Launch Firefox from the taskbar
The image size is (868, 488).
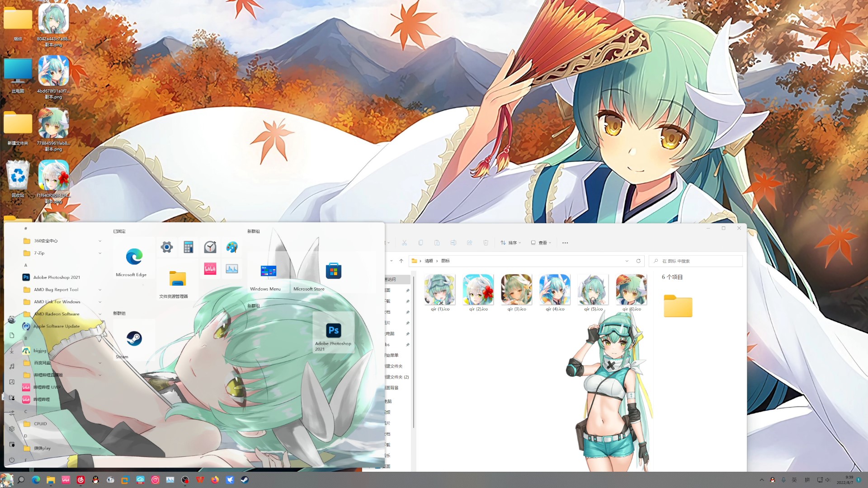tap(215, 480)
